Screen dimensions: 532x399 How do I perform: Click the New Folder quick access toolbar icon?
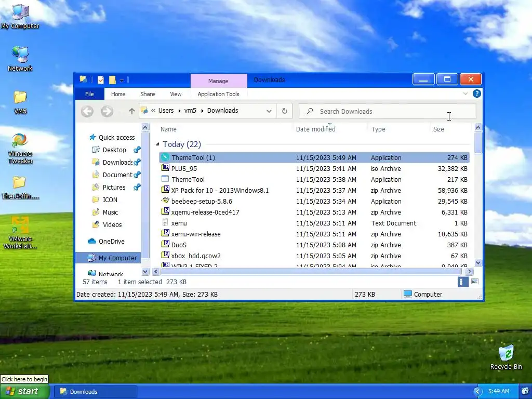(x=112, y=80)
